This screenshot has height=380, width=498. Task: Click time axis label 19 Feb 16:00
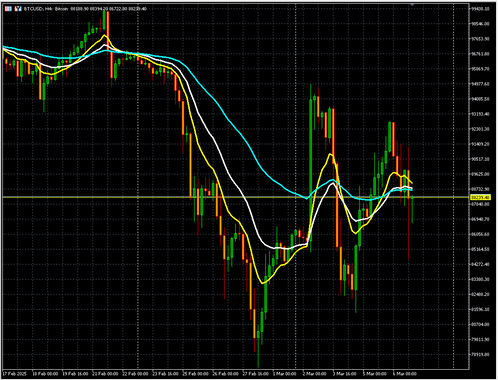(x=75, y=374)
